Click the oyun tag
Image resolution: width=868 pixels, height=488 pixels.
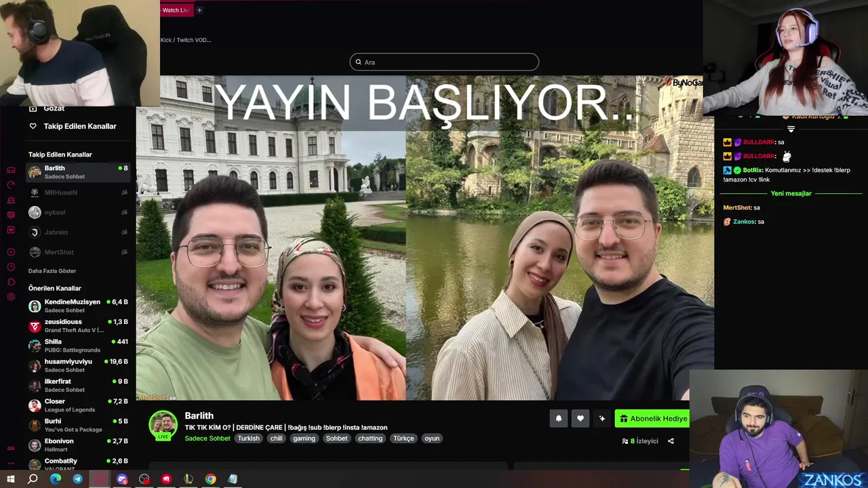(x=432, y=439)
